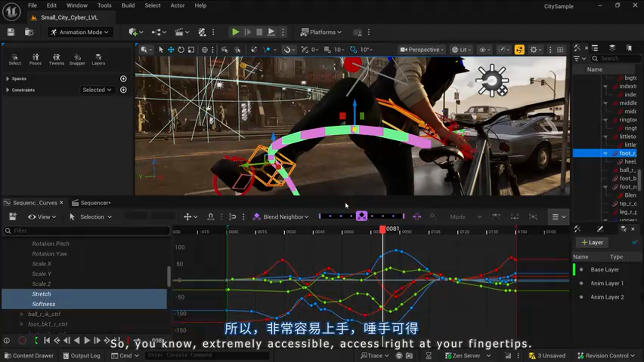Open the Perspective viewport dropdown

click(x=421, y=49)
